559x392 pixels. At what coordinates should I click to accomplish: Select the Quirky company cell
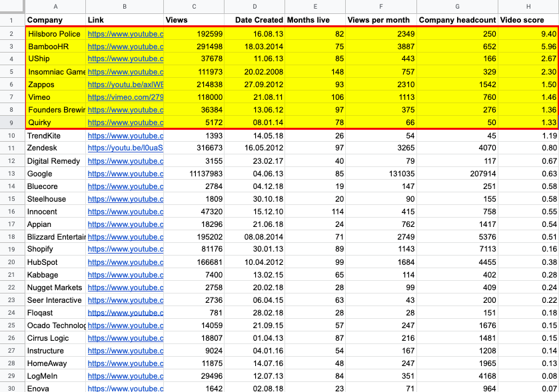[55, 122]
